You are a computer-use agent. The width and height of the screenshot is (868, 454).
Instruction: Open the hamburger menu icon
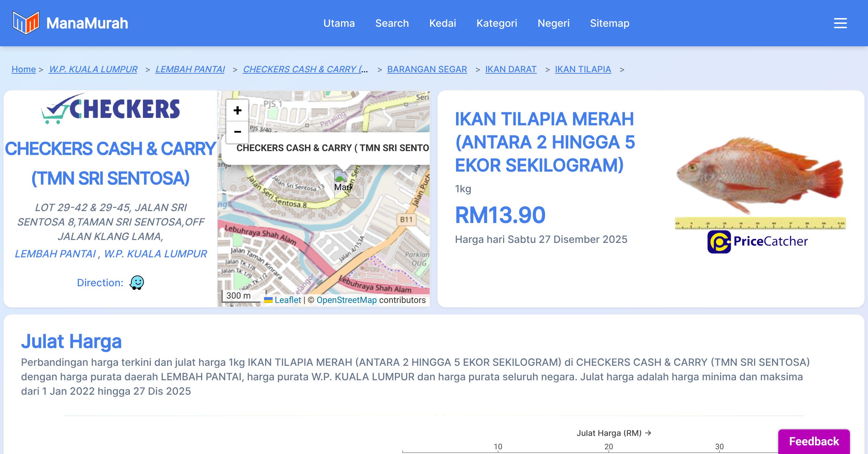tap(840, 23)
